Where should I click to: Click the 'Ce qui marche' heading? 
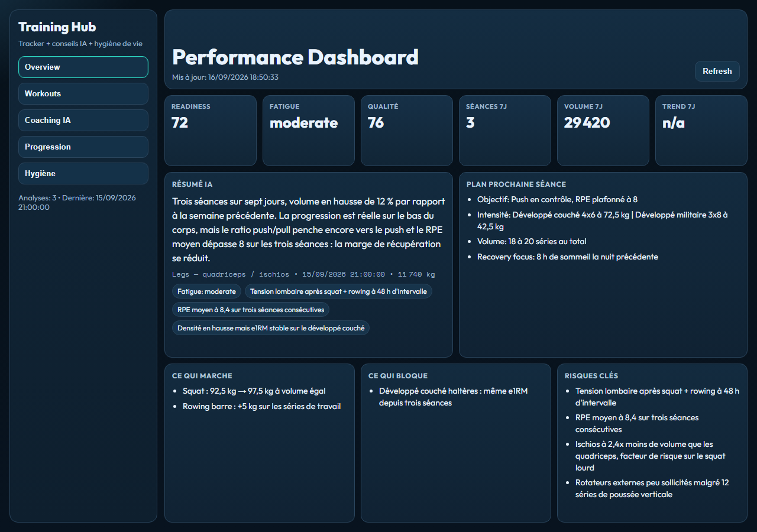202,376
